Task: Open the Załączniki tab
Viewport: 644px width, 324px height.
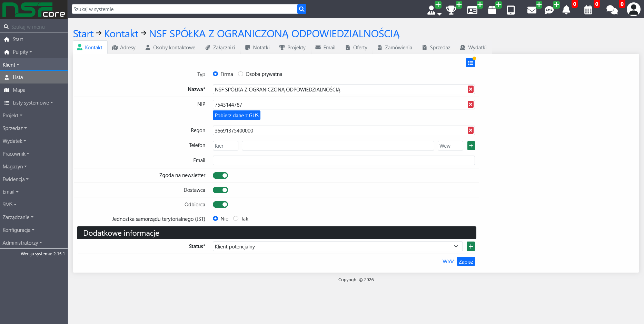Action: [x=220, y=48]
